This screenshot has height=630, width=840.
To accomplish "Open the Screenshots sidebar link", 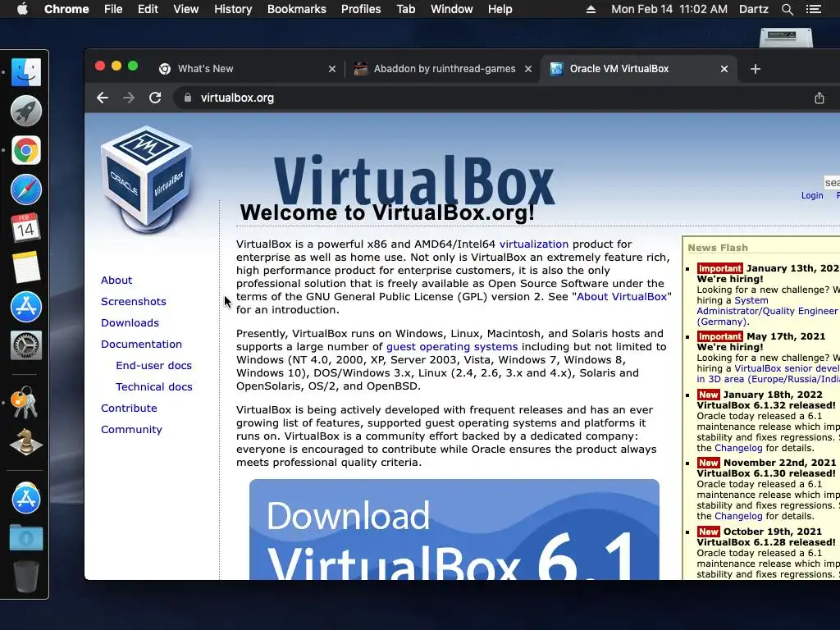I will point(134,302).
